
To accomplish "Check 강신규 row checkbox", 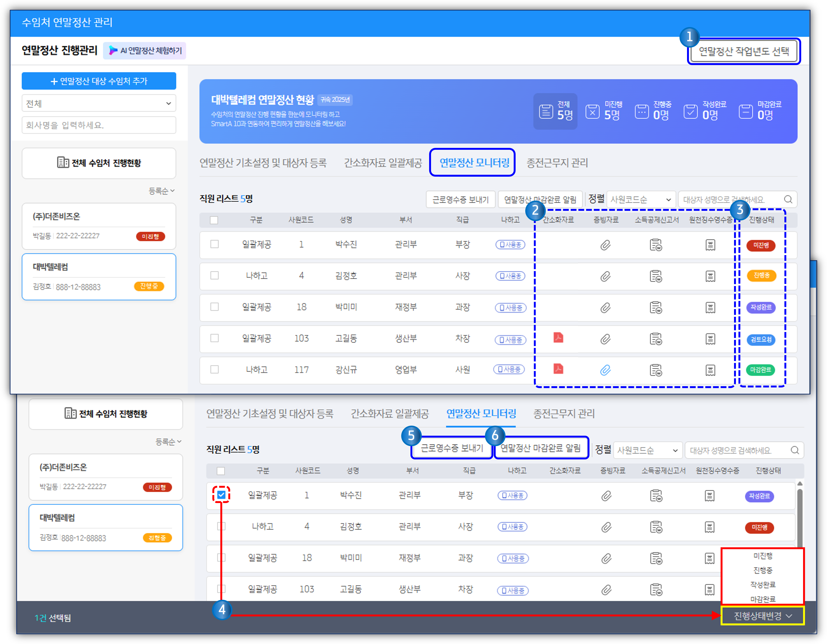I will coord(215,369).
